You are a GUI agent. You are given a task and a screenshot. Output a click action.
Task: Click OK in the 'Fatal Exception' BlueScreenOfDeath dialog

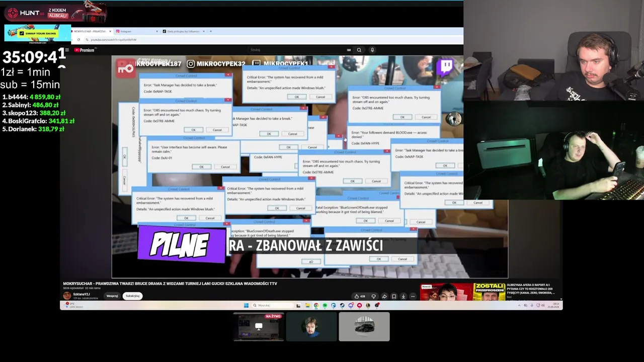(365, 221)
